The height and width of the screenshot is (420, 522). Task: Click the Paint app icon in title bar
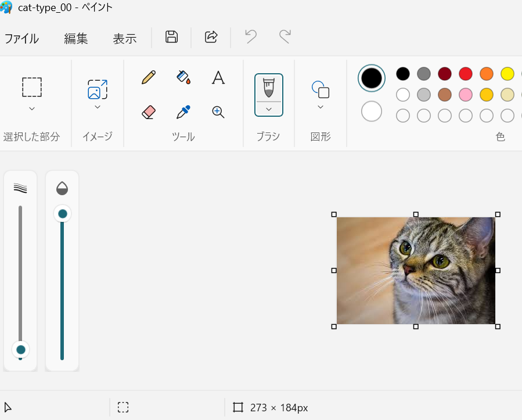[x=6, y=7]
